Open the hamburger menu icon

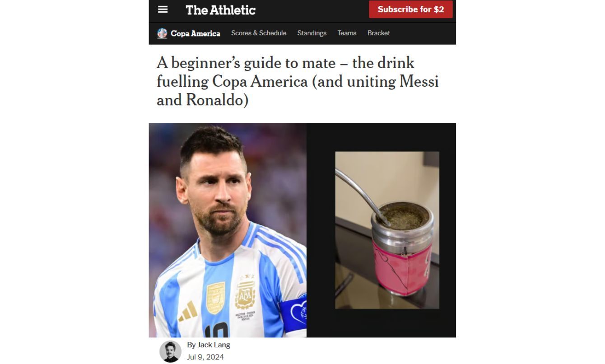[x=163, y=9]
